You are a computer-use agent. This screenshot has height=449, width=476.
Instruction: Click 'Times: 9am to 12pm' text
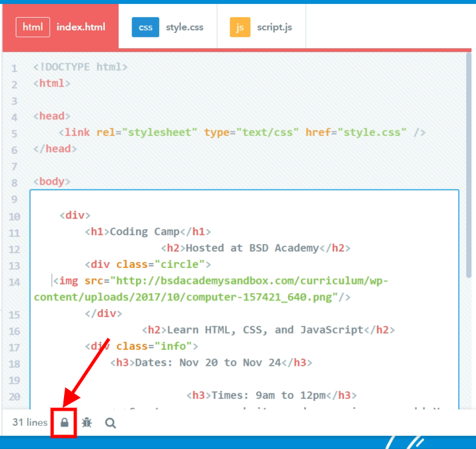pyautogui.click(x=268, y=396)
